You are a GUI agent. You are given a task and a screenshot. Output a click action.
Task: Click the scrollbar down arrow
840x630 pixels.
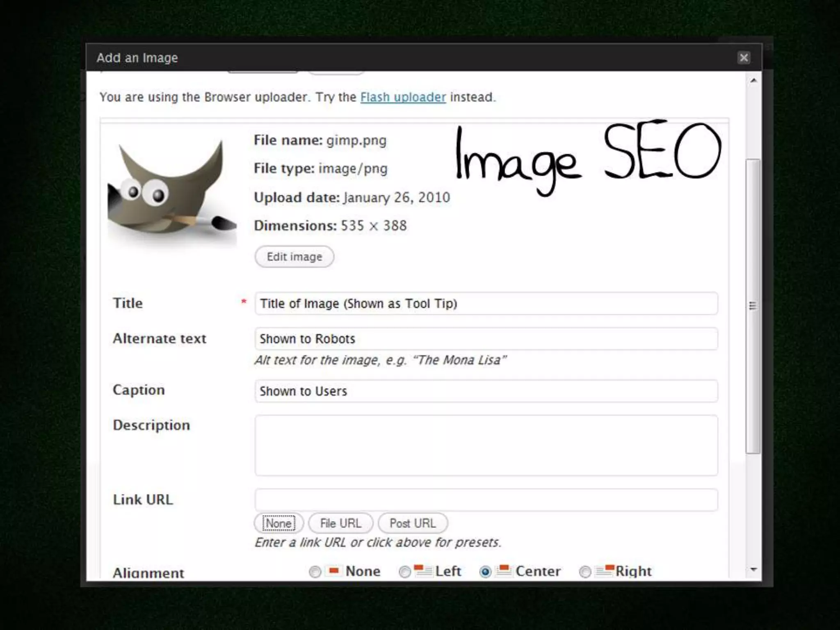[753, 570]
